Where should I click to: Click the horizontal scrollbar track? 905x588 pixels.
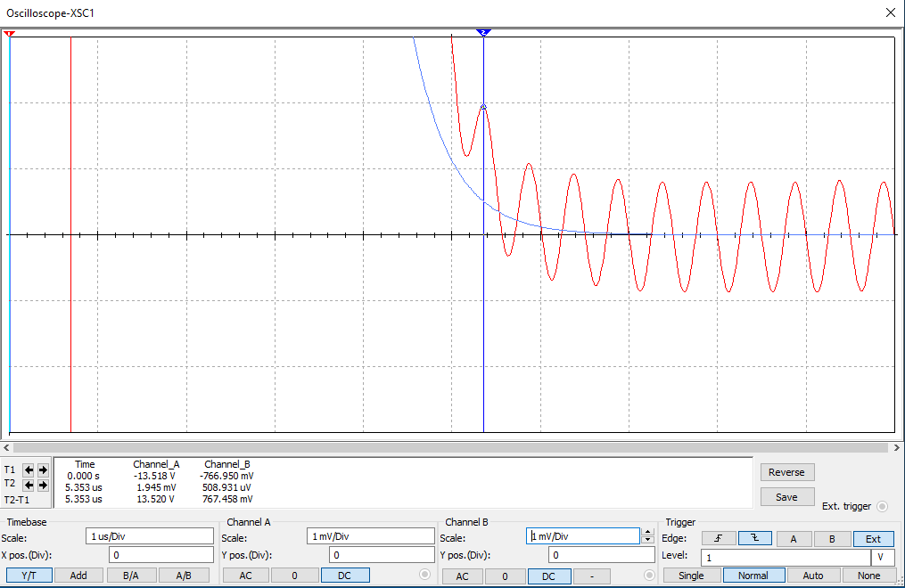tap(452, 447)
